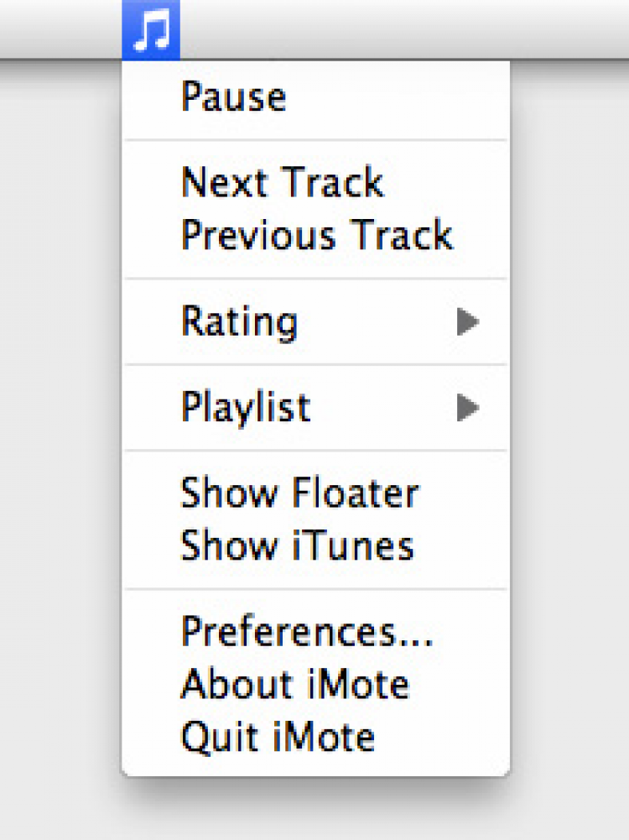Open Preferences... from the menu
This screenshot has width=629, height=840.
[307, 632]
